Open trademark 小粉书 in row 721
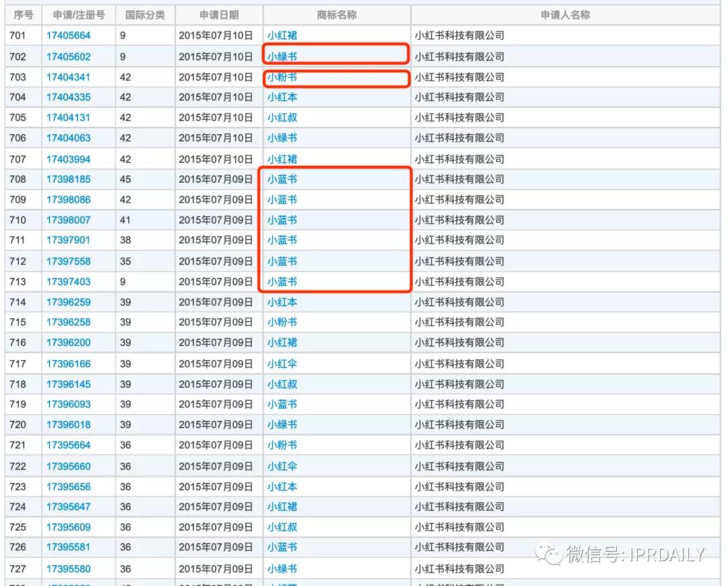The width and height of the screenshot is (728, 586). [x=282, y=445]
